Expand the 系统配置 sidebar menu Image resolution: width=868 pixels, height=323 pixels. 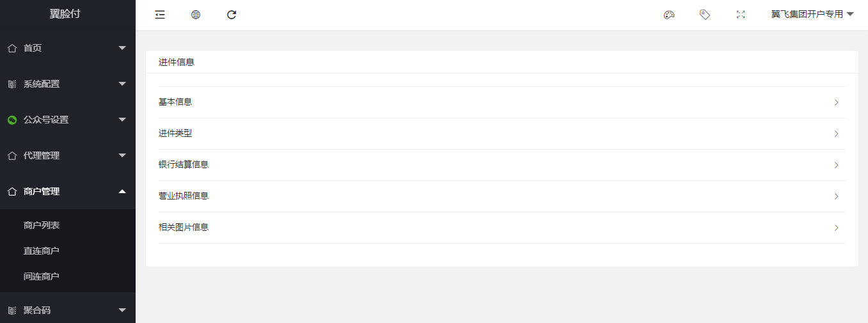tap(68, 84)
